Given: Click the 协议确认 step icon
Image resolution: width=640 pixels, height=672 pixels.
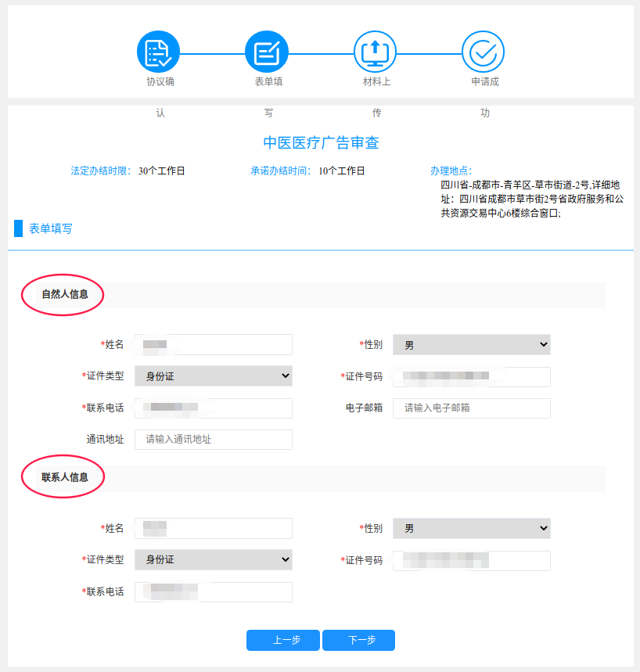Looking at the screenshot, I should 159,52.
